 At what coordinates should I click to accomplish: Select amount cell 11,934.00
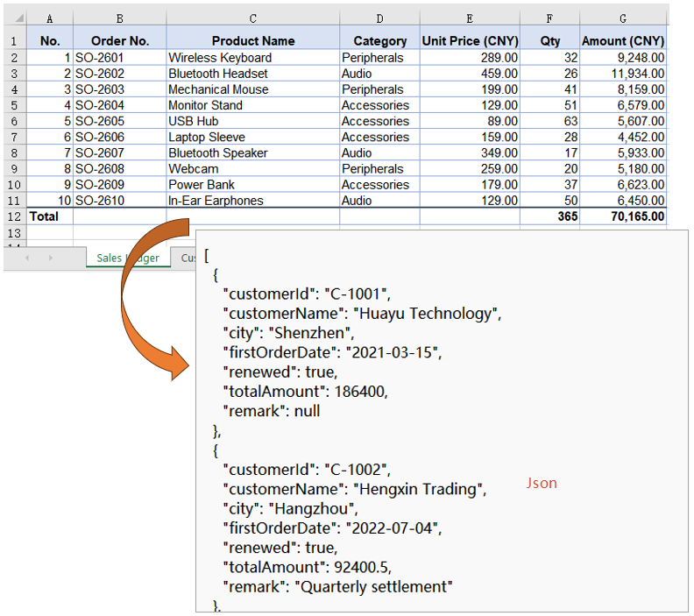coord(623,74)
